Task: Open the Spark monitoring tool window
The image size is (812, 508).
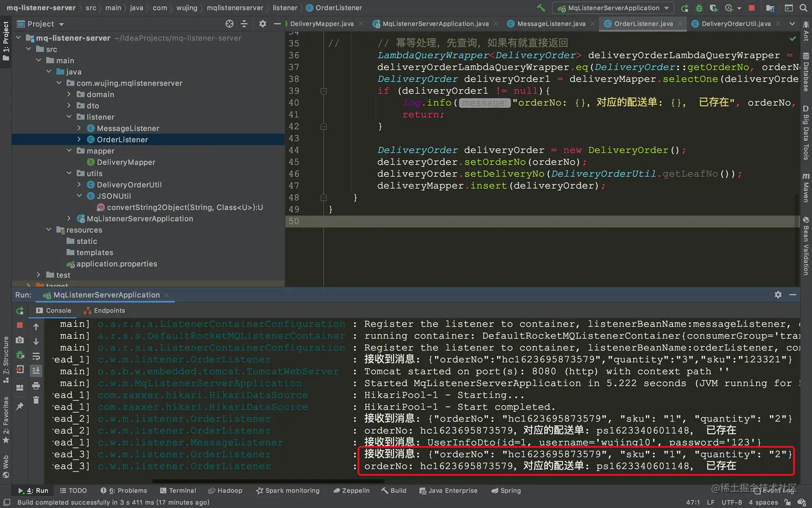Action: tap(288, 491)
